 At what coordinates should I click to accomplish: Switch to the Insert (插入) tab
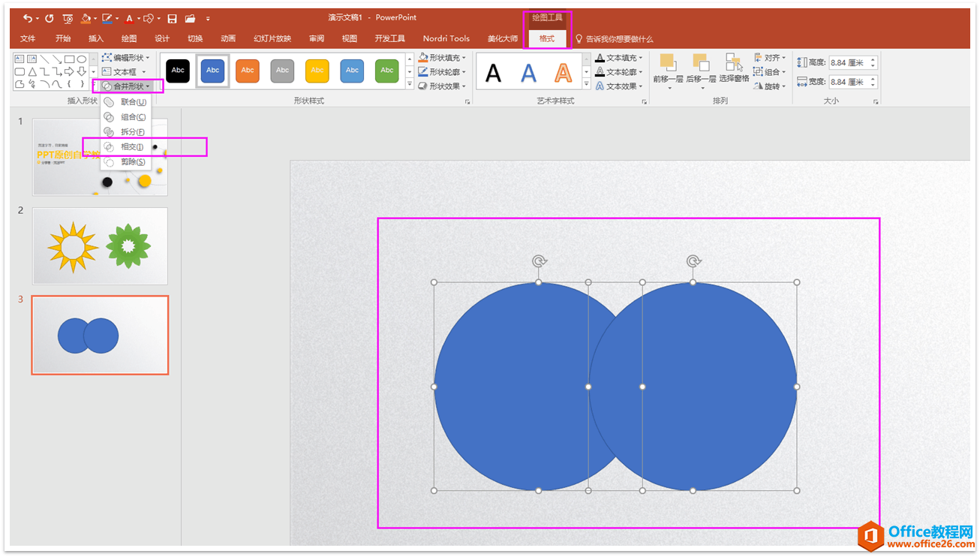click(x=96, y=39)
